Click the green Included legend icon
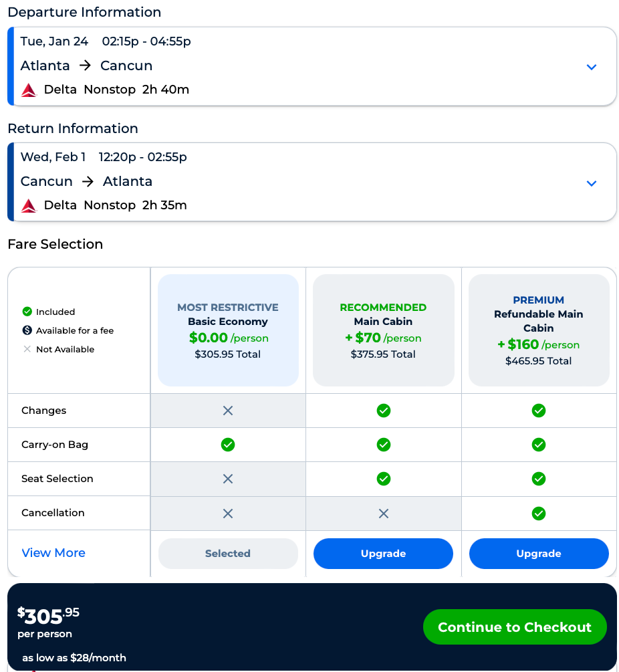Viewport: 619px width, 672px height. click(27, 312)
